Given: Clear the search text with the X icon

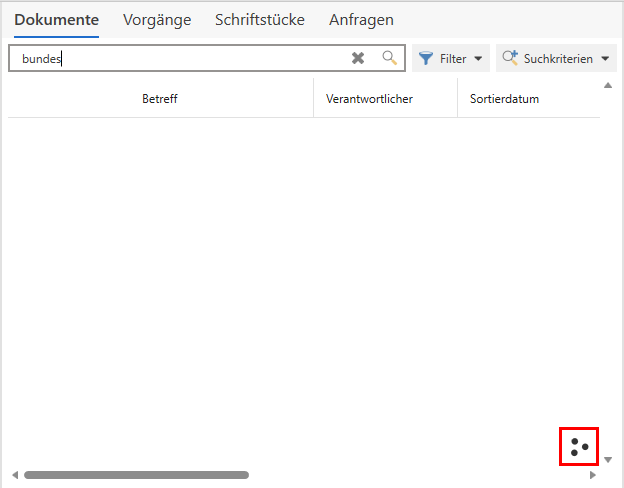Looking at the screenshot, I should 358,59.
